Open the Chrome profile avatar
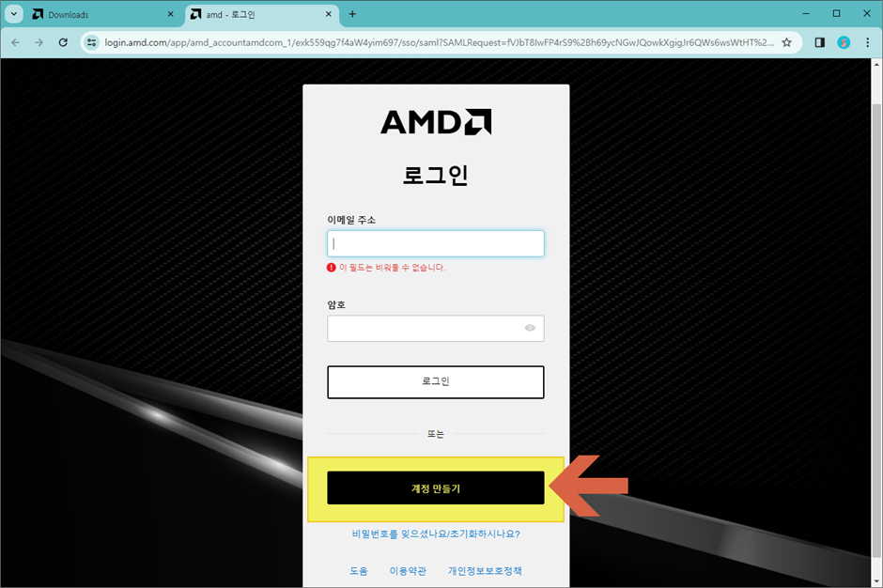883x588 pixels. click(x=844, y=43)
